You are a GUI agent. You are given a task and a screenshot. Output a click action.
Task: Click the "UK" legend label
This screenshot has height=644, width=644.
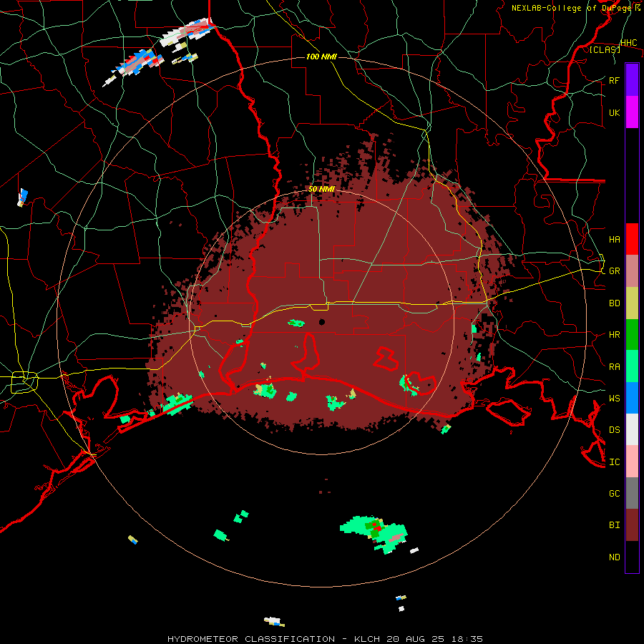(x=614, y=113)
